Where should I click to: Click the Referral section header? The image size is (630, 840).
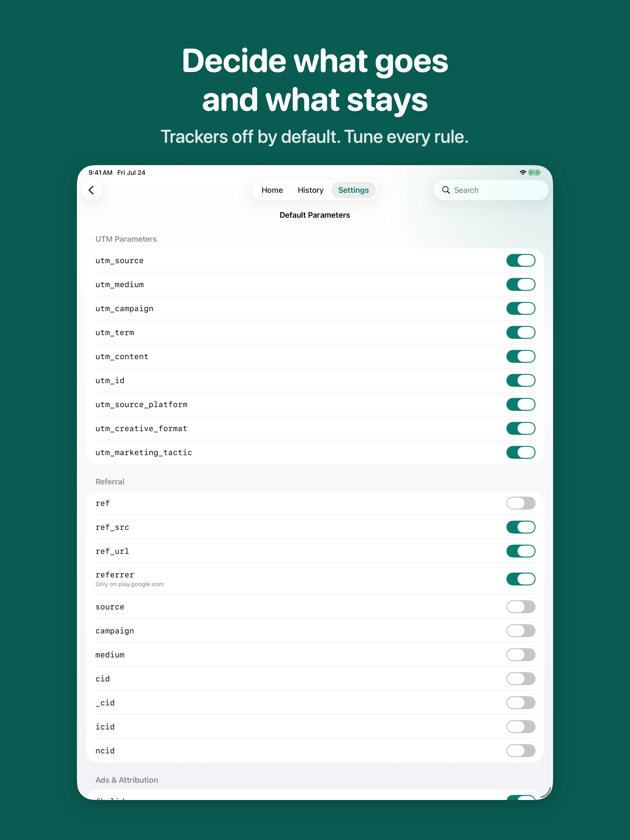(110, 482)
